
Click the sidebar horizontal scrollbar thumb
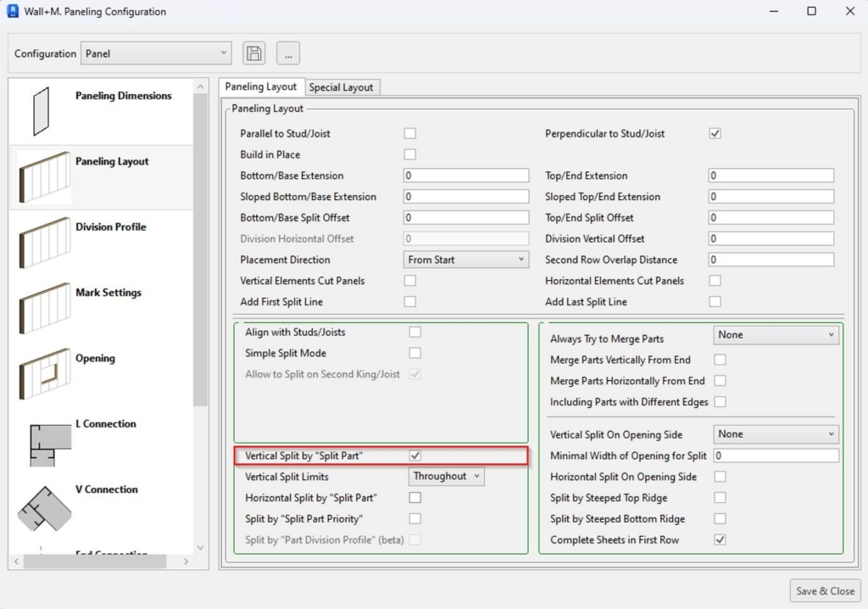95,562
